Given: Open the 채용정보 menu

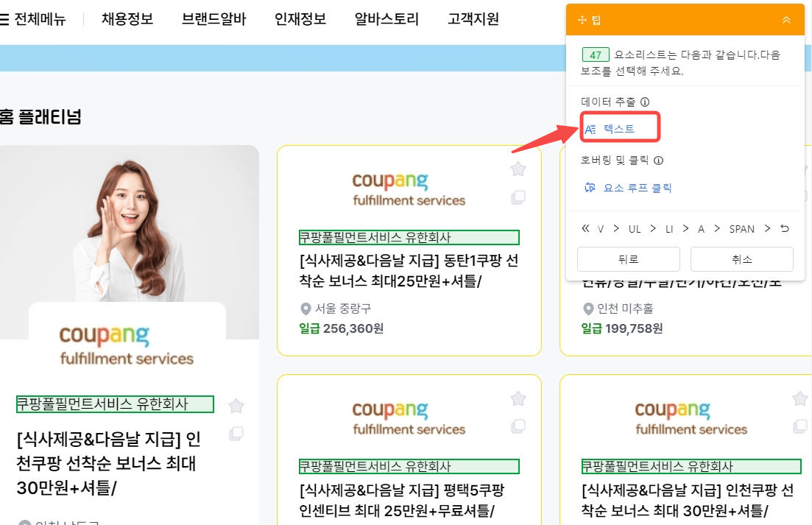Looking at the screenshot, I should tap(127, 19).
